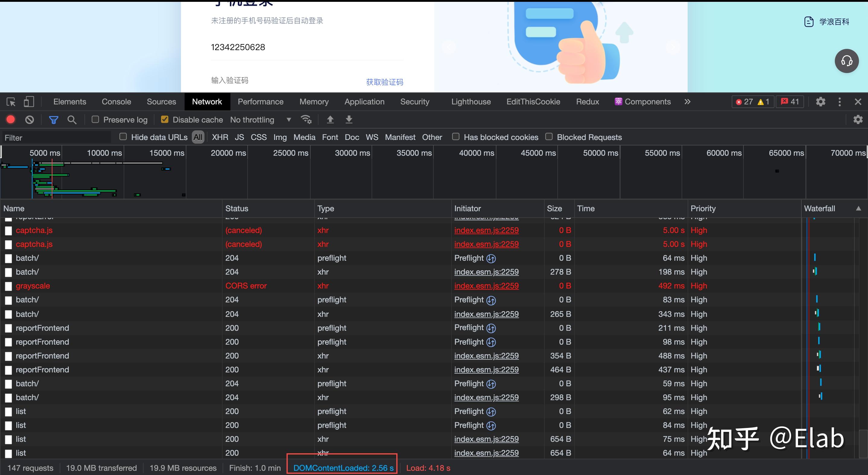The image size is (868, 475).
Task: Clear the network requests log
Action: (30, 119)
